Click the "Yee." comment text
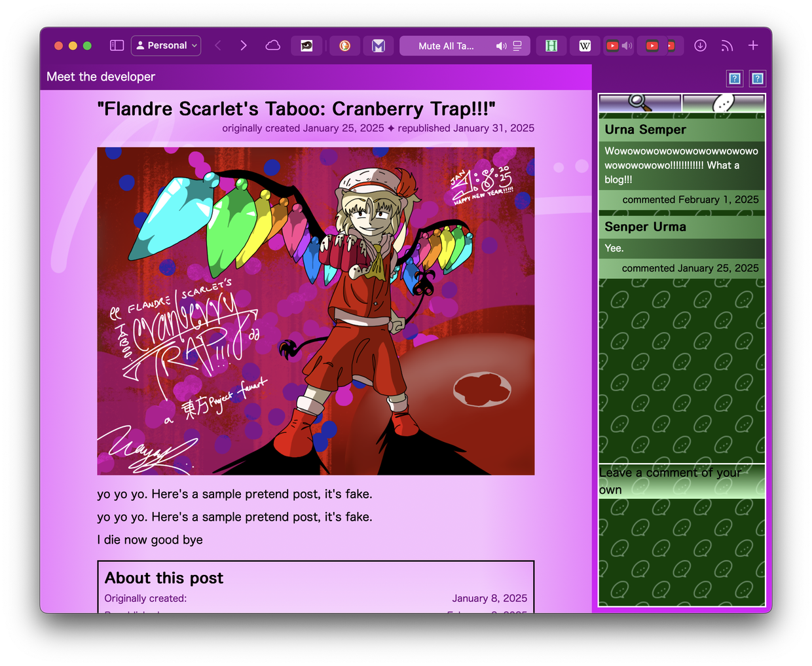 click(x=614, y=248)
